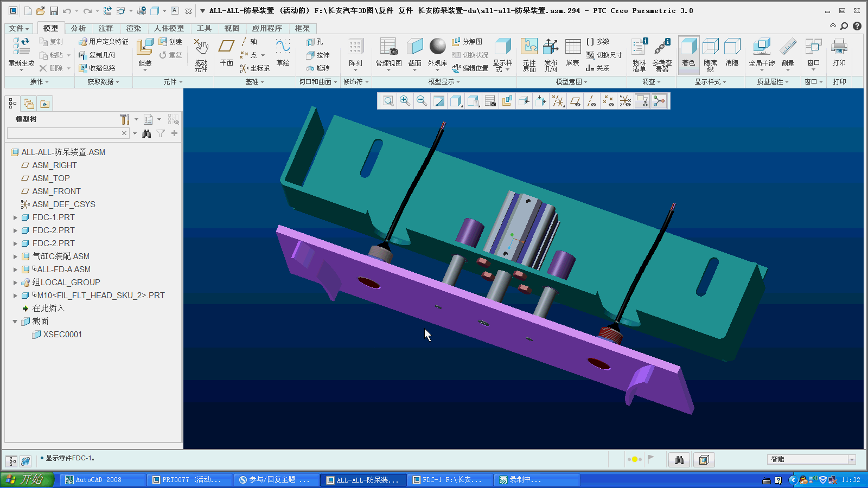Click the Drag Components hand icon
Screen dimensions: 868x488
pos(201,48)
